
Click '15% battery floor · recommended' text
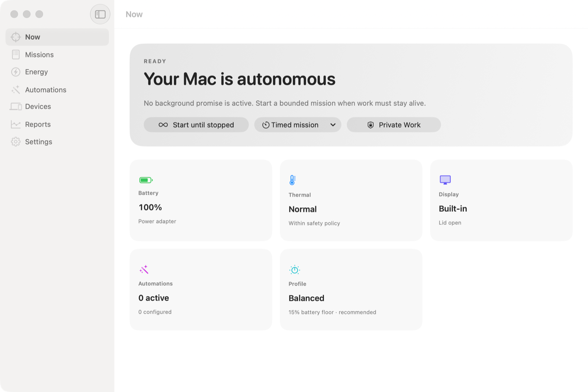(332, 312)
